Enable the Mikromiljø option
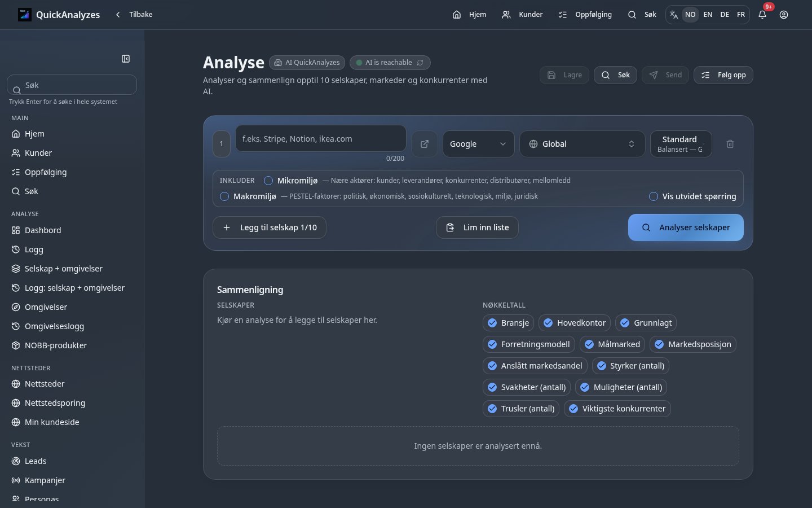This screenshot has height=508, width=812. pos(268,181)
